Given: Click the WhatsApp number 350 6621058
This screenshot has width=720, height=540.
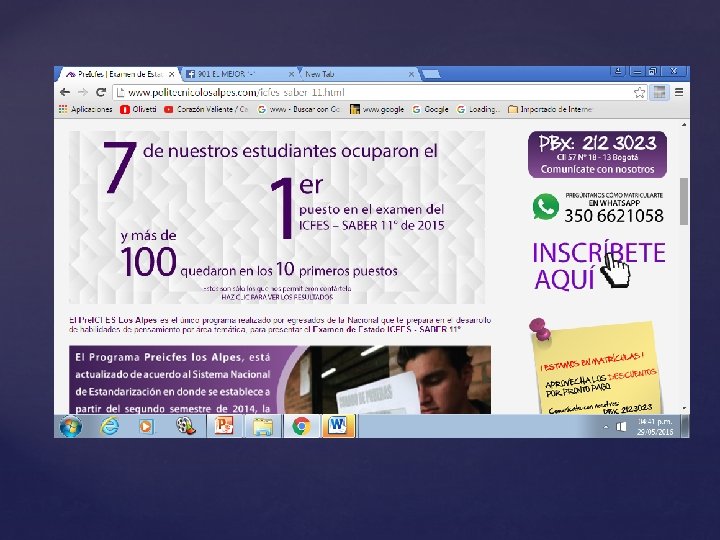Looking at the screenshot, I should 614,216.
